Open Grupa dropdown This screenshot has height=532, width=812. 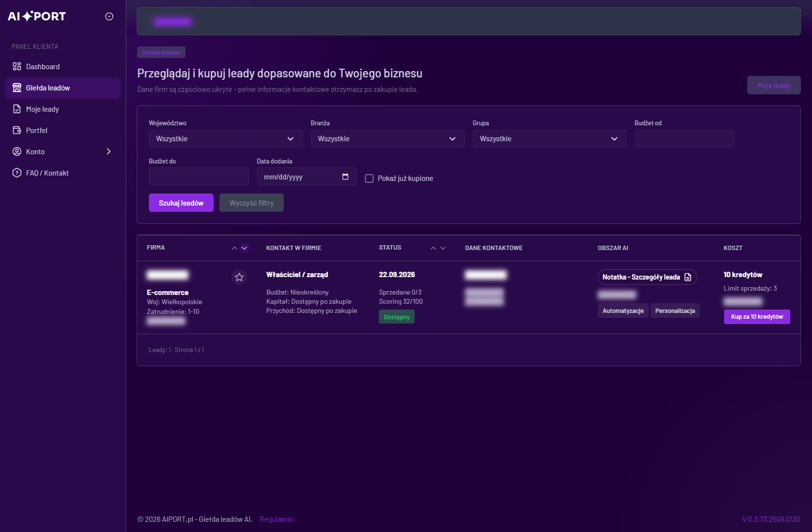pyautogui.click(x=550, y=139)
